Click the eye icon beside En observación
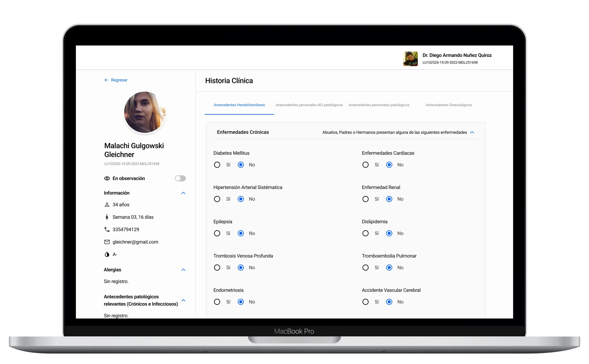 [107, 178]
